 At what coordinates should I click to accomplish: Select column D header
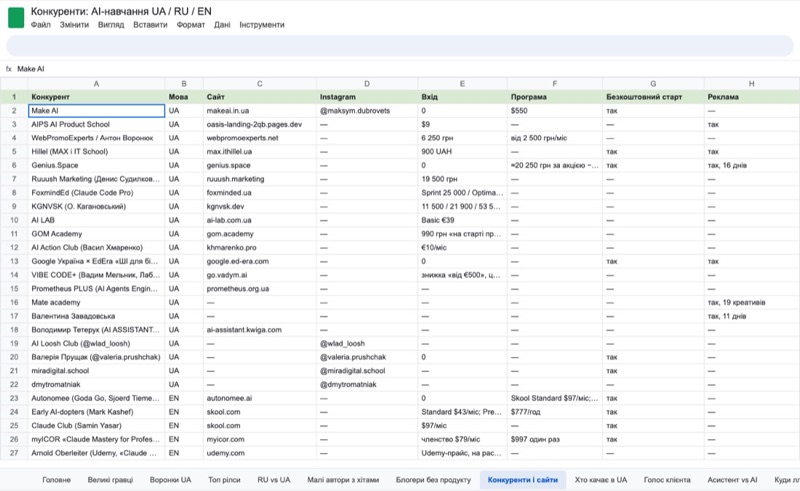click(367, 84)
